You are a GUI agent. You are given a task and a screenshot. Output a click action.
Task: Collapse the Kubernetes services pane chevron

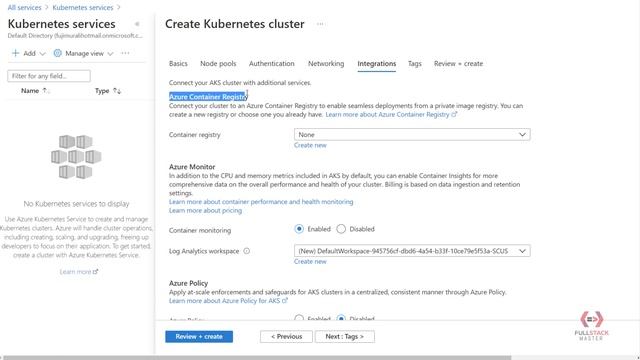point(137,24)
